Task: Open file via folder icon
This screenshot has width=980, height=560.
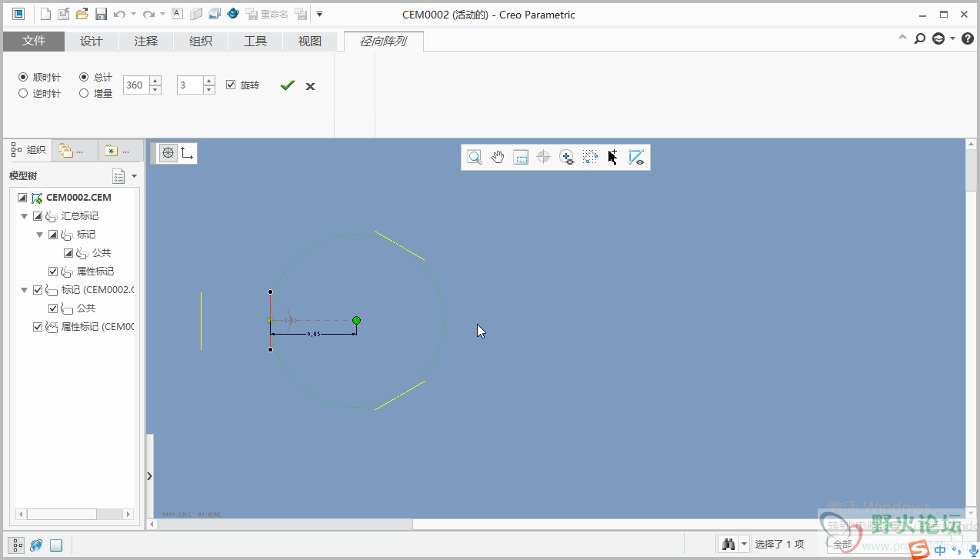Action: click(82, 14)
